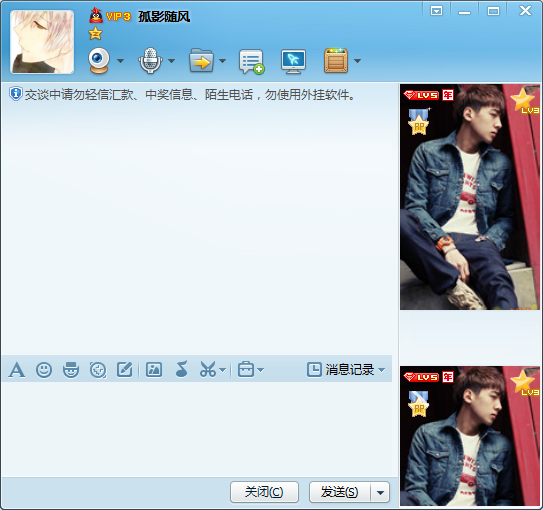Open the font settings A icon
The image size is (543, 510).
click(x=17, y=370)
